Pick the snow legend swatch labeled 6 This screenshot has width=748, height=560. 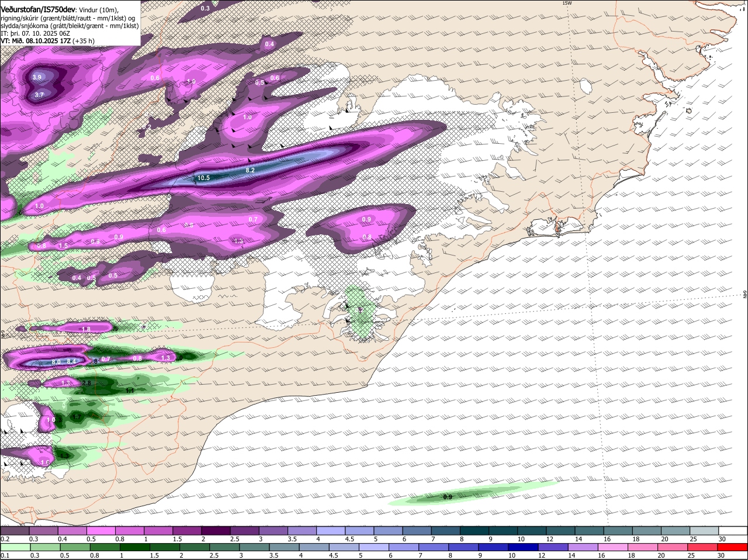(x=417, y=530)
